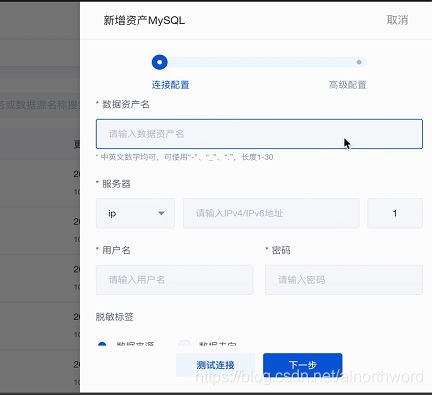Viewport: 432px width, 395px height.
Task: Open the 连接配置 step label
Action: point(170,85)
